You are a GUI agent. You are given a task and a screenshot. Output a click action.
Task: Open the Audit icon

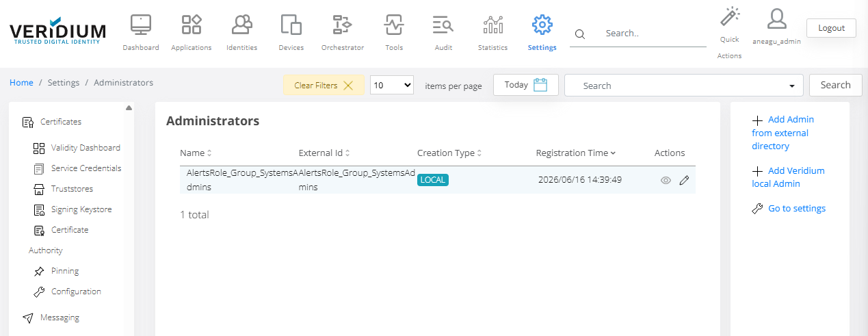tap(443, 25)
